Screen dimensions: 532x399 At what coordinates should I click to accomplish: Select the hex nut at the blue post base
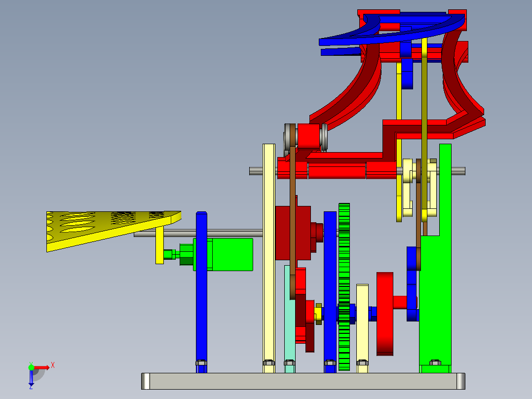tap(201, 362)
